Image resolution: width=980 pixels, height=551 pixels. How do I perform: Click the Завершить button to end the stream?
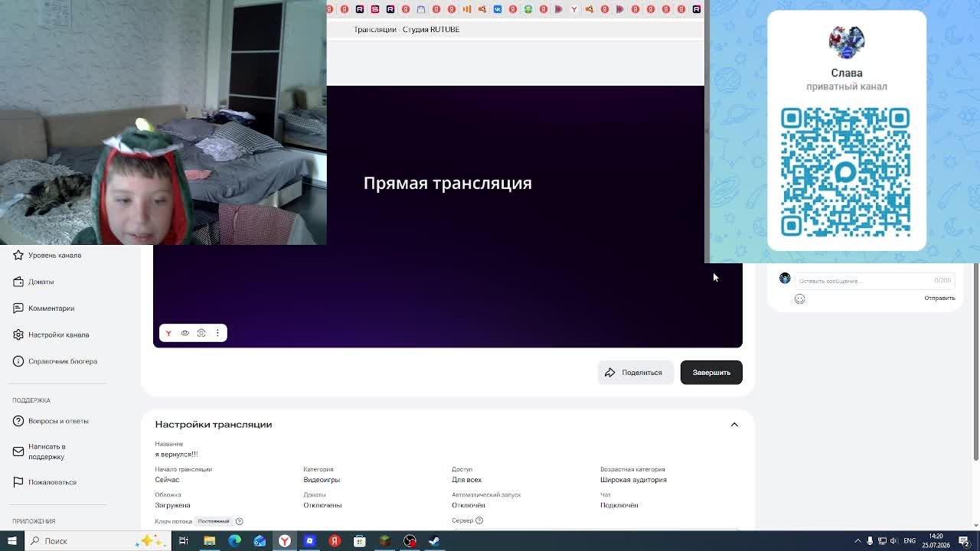click(711, 373)
